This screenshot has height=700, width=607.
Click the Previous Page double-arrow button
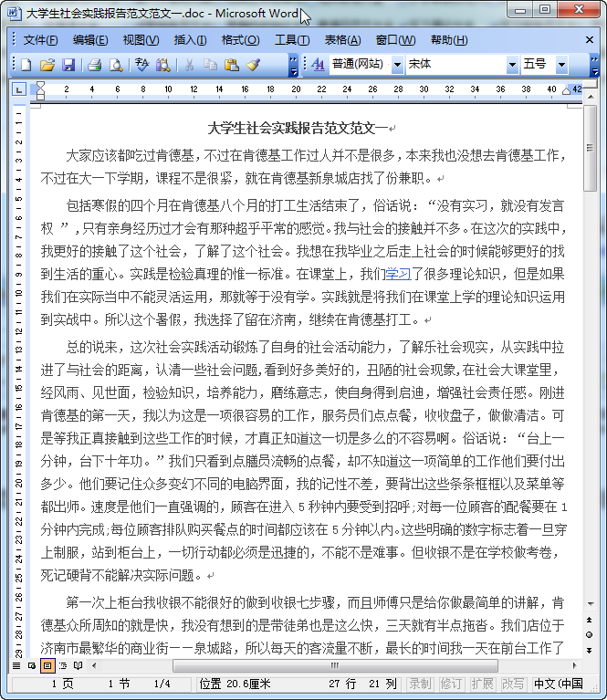click(590, 620)
